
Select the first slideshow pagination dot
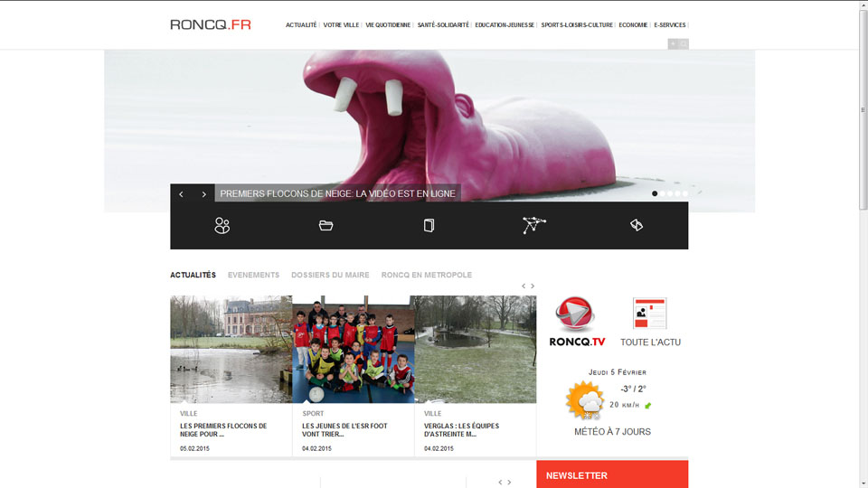point(655,193)
